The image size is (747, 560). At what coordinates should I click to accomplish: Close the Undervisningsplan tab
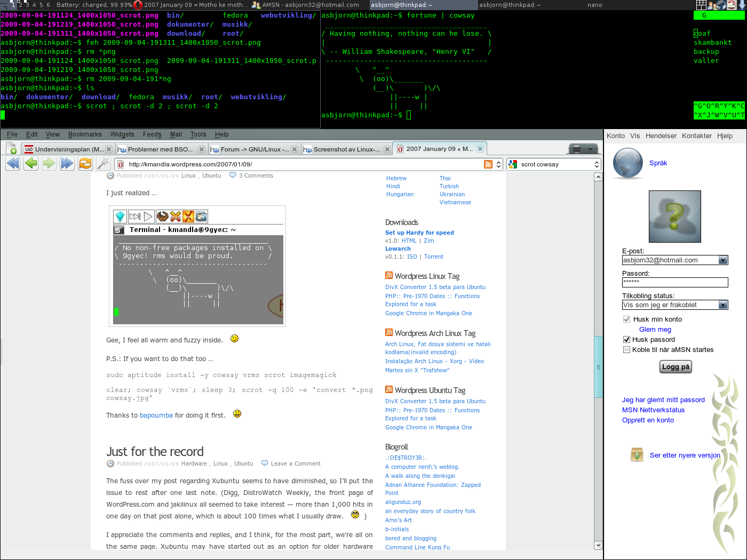pyautogui.click(x=109, y=149)
